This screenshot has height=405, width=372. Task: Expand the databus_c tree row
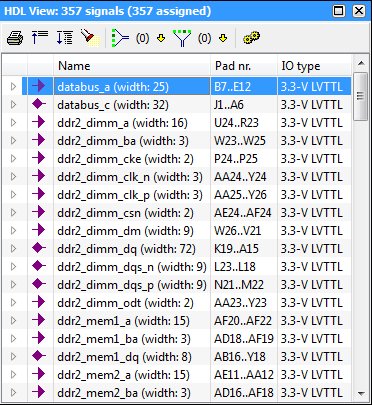(x=13, y=105)
